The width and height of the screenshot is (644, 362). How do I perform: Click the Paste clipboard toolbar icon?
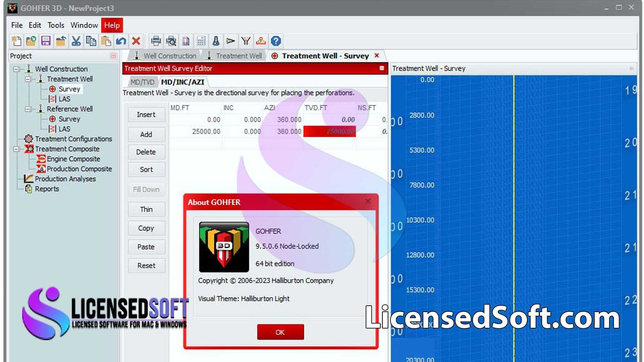coord(106,41)
